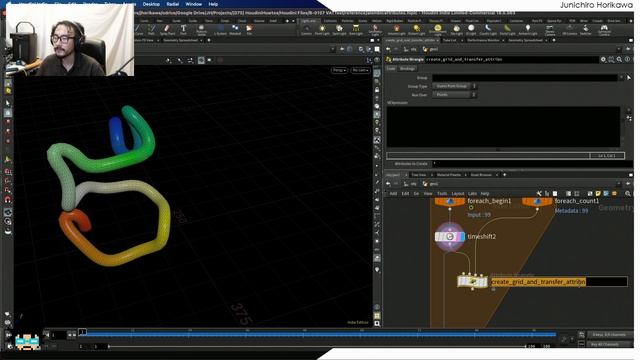Select the Font shelf tool
The height and width of the screenshot is (360, 640).
pyautogui.click(x=183, y=29)
